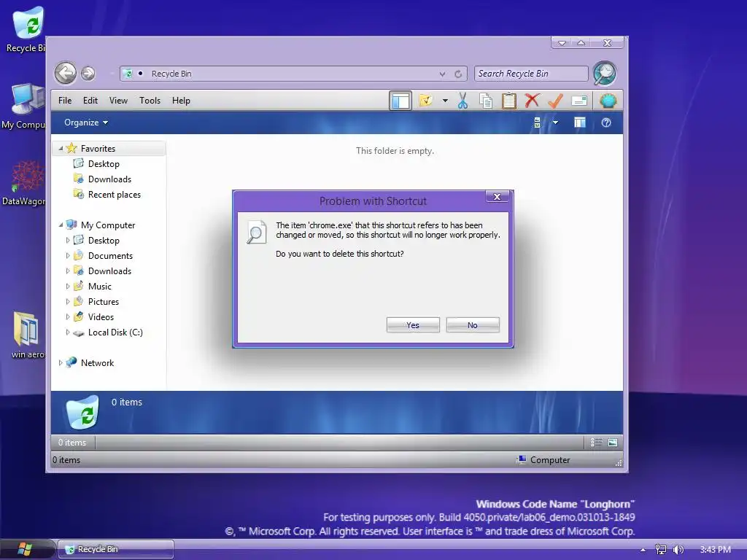The width and height of the screenshot is (747, 560).
Task: Click Yes to delete the shortcut
Action: coord(413,324)
